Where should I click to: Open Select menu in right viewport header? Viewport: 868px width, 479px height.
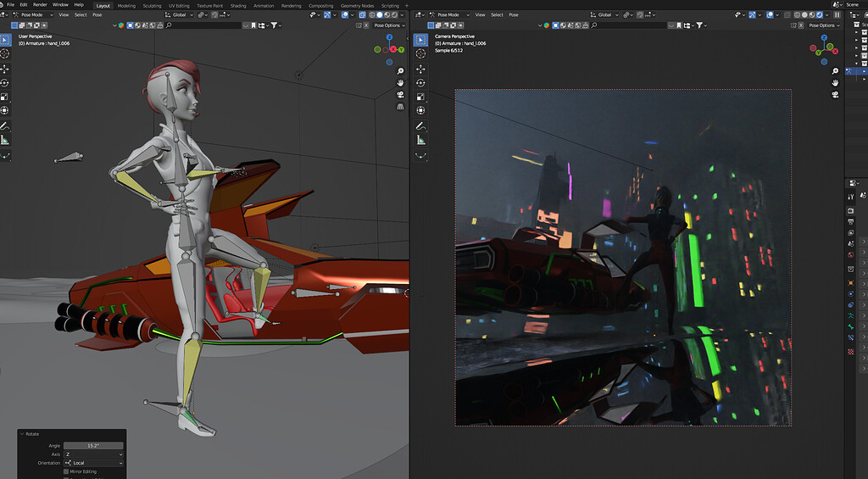[x=497, y=15]
